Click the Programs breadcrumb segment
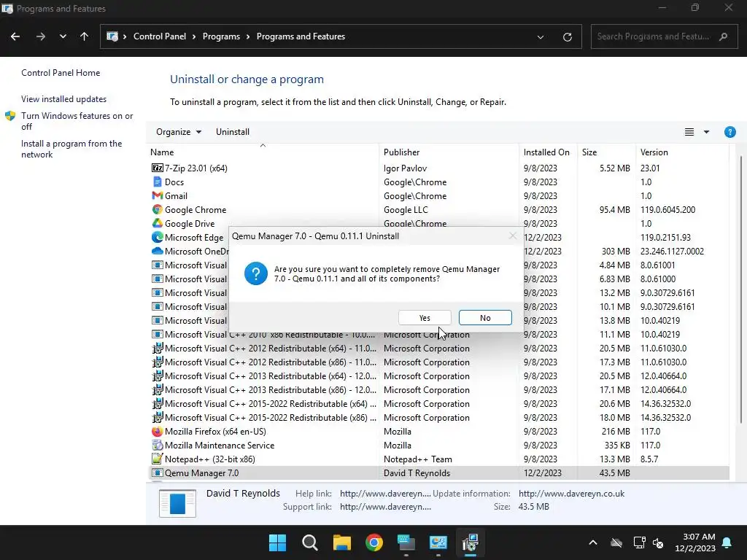The width and height of the screenshot is (747, 560). 221,36
